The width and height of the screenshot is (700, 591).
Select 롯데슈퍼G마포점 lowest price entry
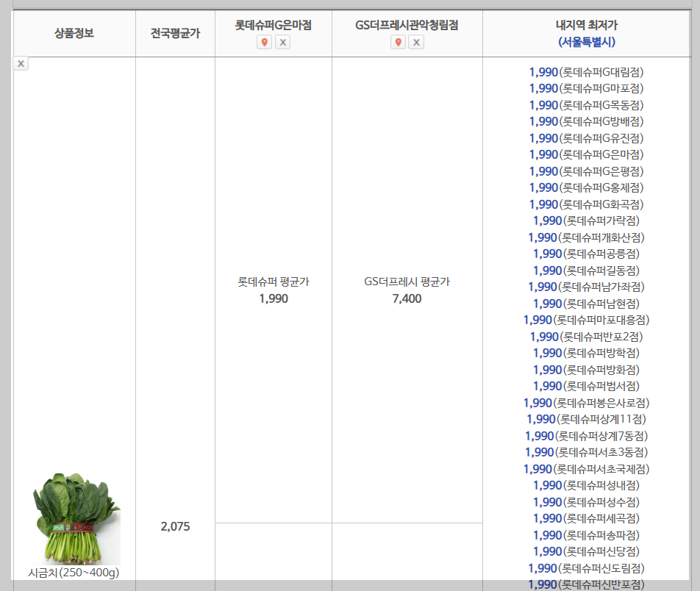click(587, 88)
